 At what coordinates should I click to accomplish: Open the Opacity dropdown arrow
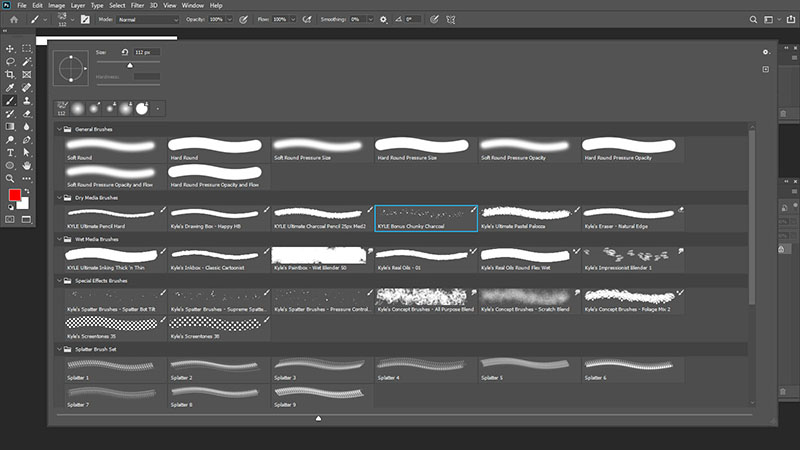pos(230,19)
